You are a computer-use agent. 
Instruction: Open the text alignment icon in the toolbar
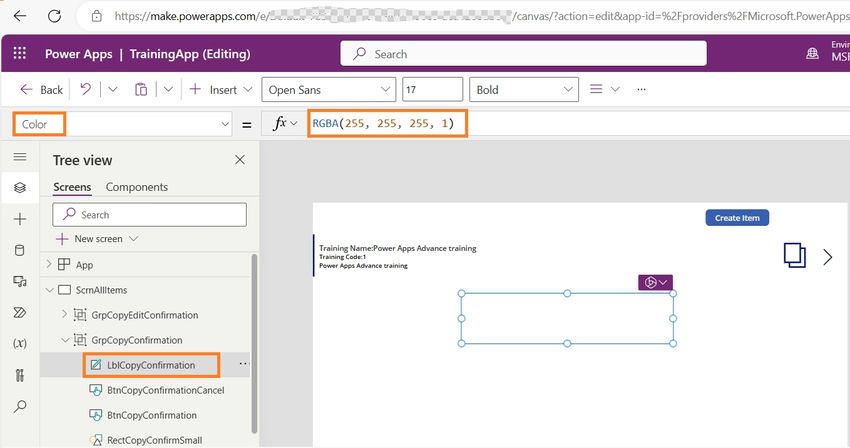596,89
